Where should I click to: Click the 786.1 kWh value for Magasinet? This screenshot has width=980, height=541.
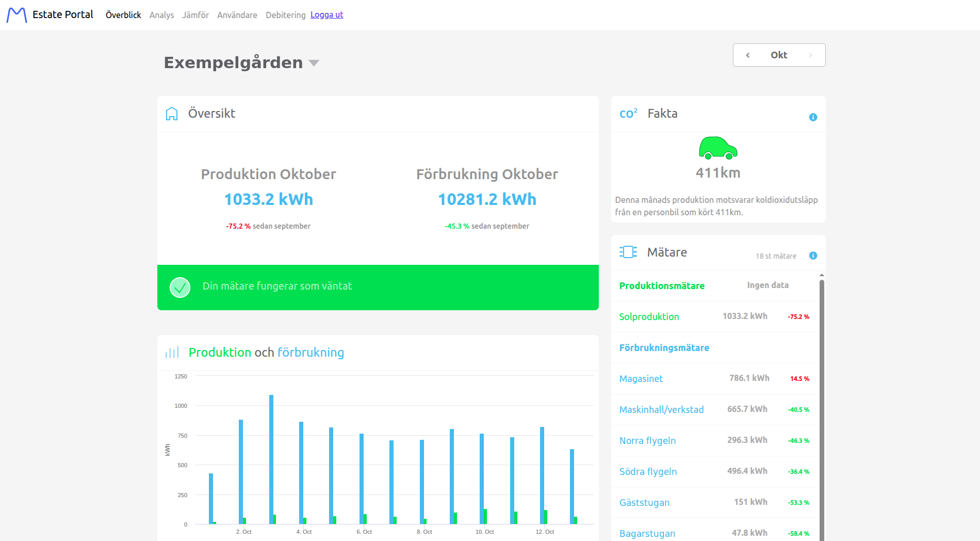click(749, 378)
